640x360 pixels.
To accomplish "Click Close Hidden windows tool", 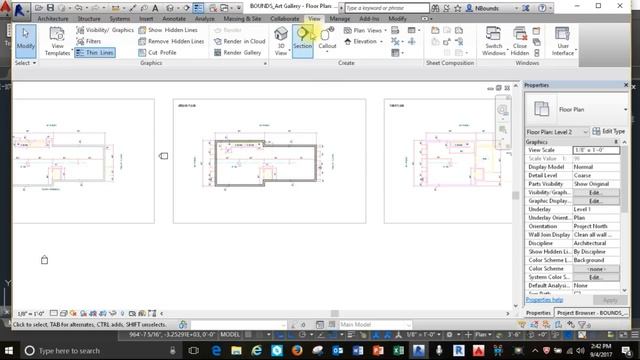I will [520, 41].
